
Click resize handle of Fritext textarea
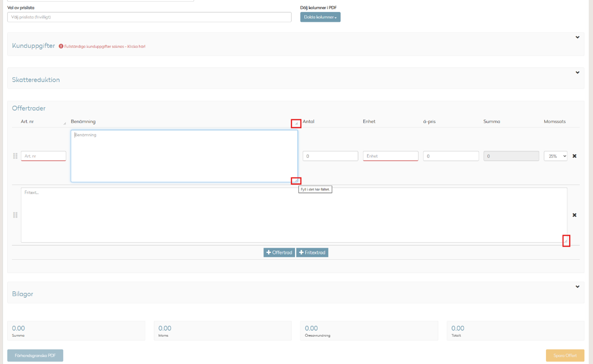(566, 241)
